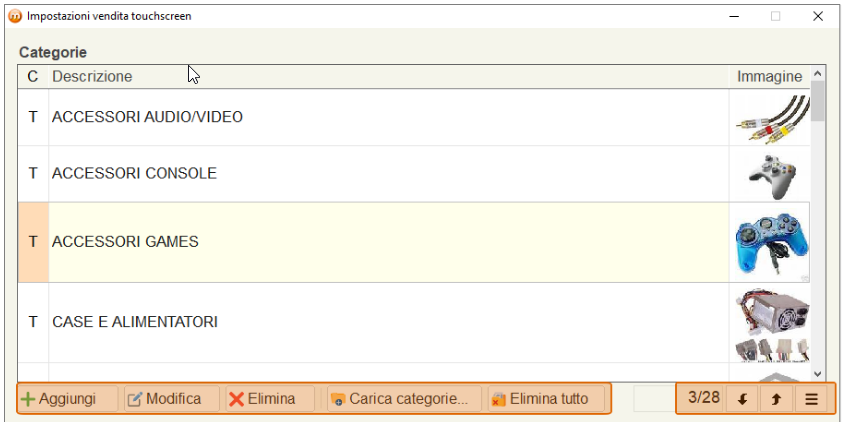Image resolution: width=845 pixels, height=422 pixels.
Task: Click the 3/28 record counter
Action: [704, 398]
